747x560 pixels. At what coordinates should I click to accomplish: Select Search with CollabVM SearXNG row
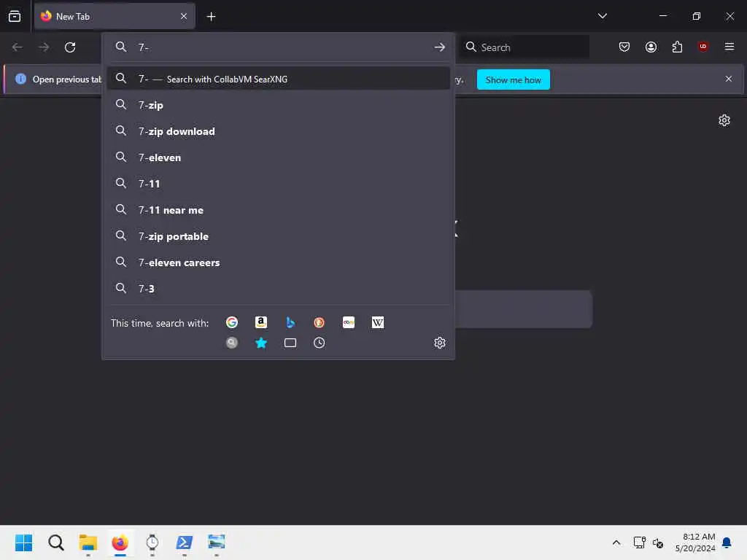coord(278,79)
